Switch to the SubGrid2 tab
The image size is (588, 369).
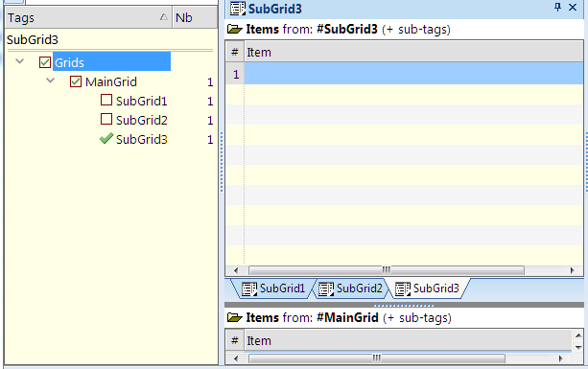pos(351,288)
